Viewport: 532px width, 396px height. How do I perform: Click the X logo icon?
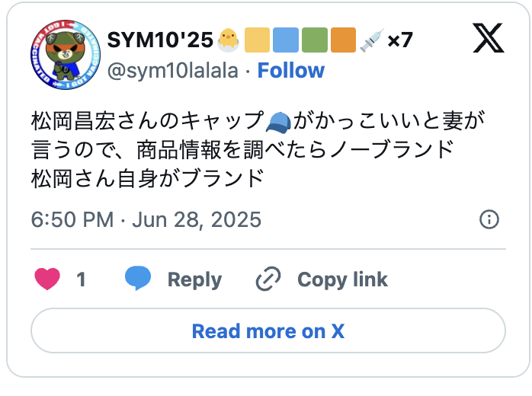coord(488,37)
